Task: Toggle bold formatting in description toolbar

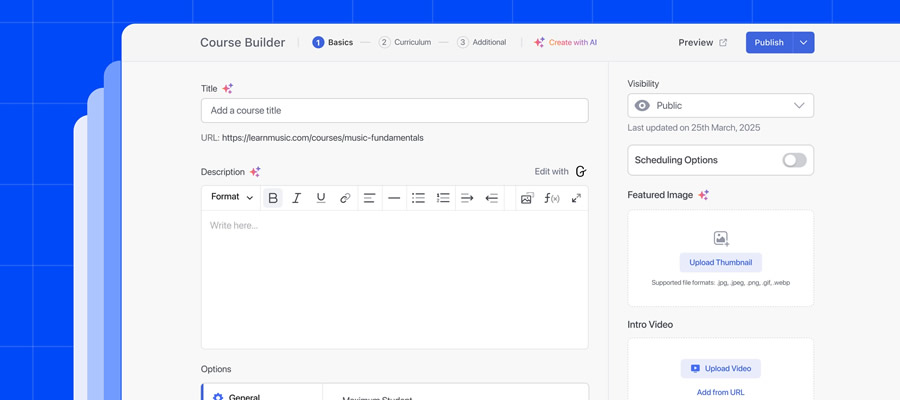Action: [x=273, y=198]
